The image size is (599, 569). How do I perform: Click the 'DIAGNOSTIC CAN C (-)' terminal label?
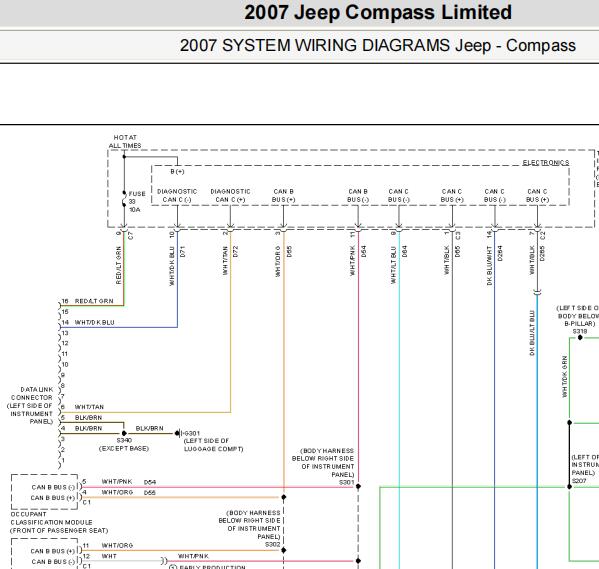point(177,195)
